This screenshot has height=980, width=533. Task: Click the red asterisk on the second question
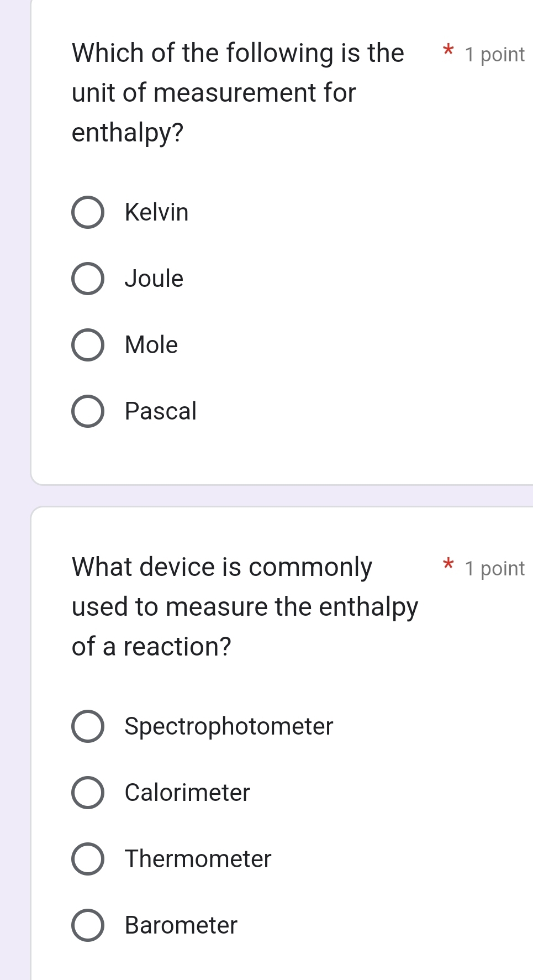pos(447,566)
